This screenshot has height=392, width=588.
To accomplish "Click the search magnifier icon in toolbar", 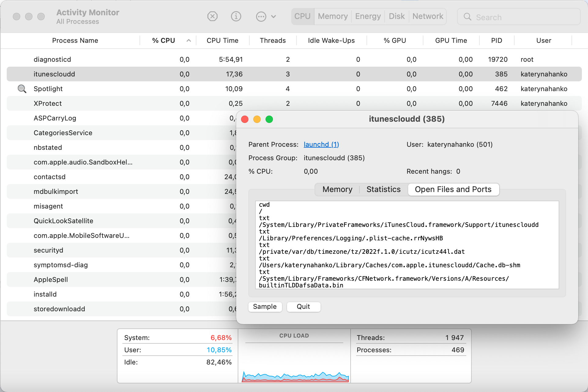I will pyautogui.click(x=467, y=17).
